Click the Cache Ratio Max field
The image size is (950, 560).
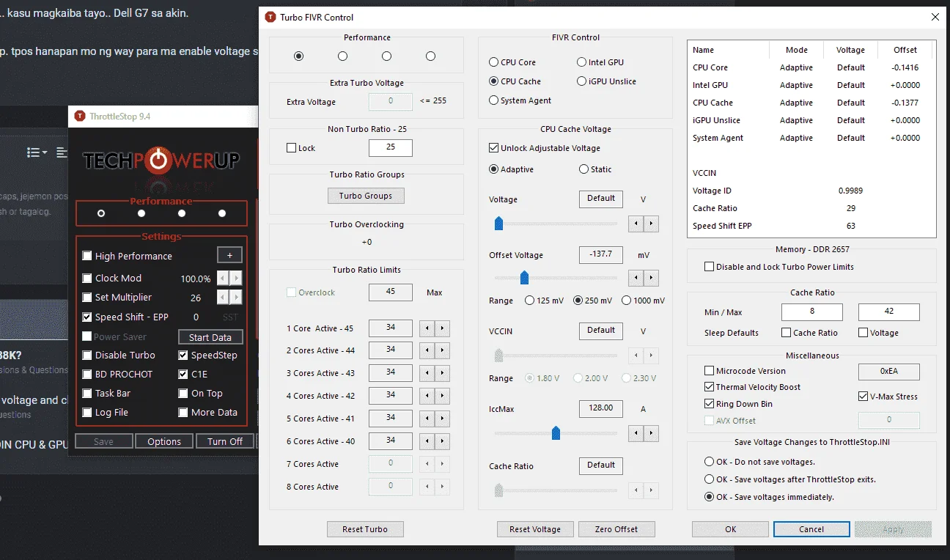(889, 312)
